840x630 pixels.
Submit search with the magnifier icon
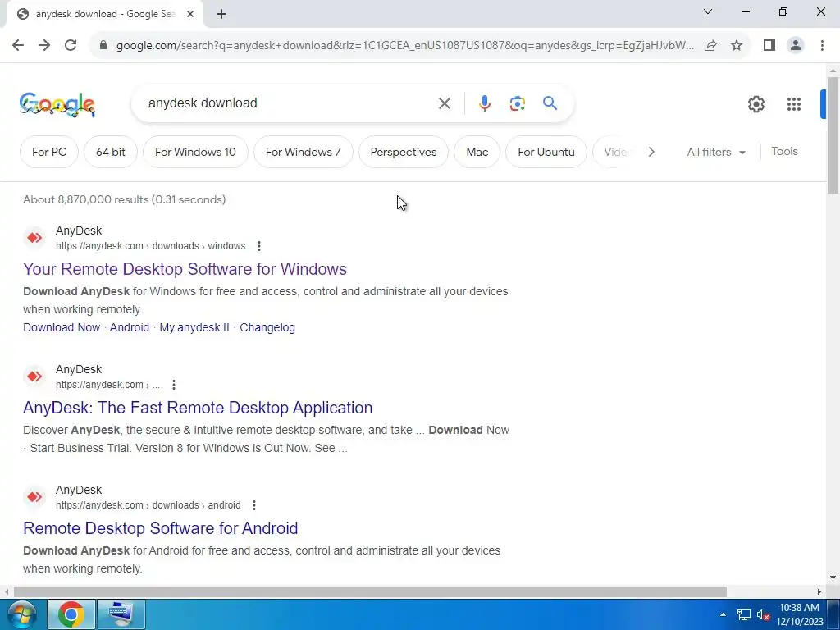pos(550,103)
